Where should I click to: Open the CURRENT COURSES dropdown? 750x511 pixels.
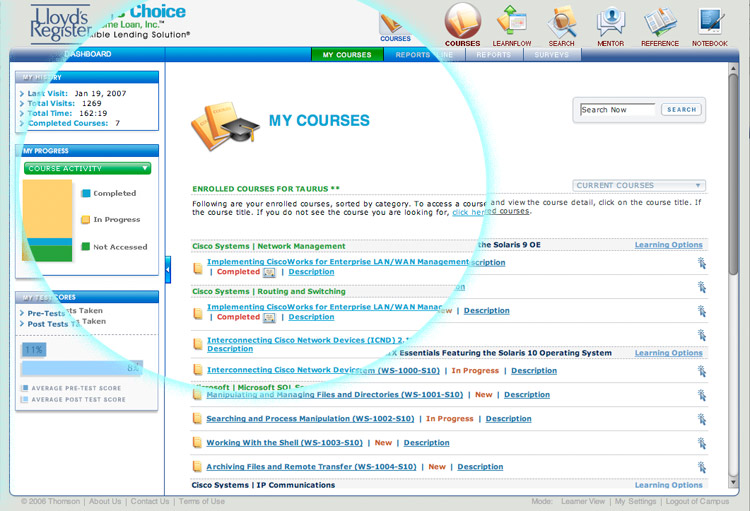[x=639, y=185]
